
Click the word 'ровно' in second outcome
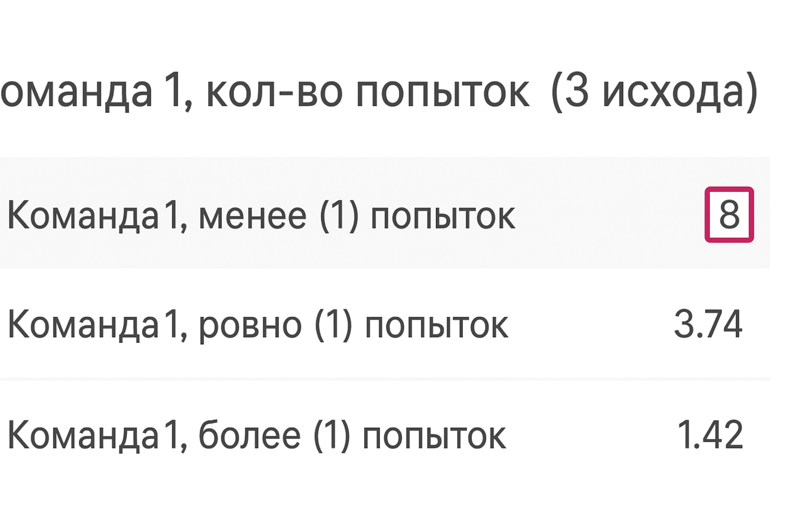(250, 326)
